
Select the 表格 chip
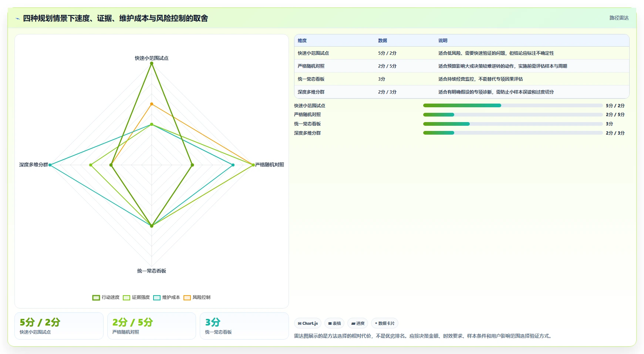pos(334,323)
